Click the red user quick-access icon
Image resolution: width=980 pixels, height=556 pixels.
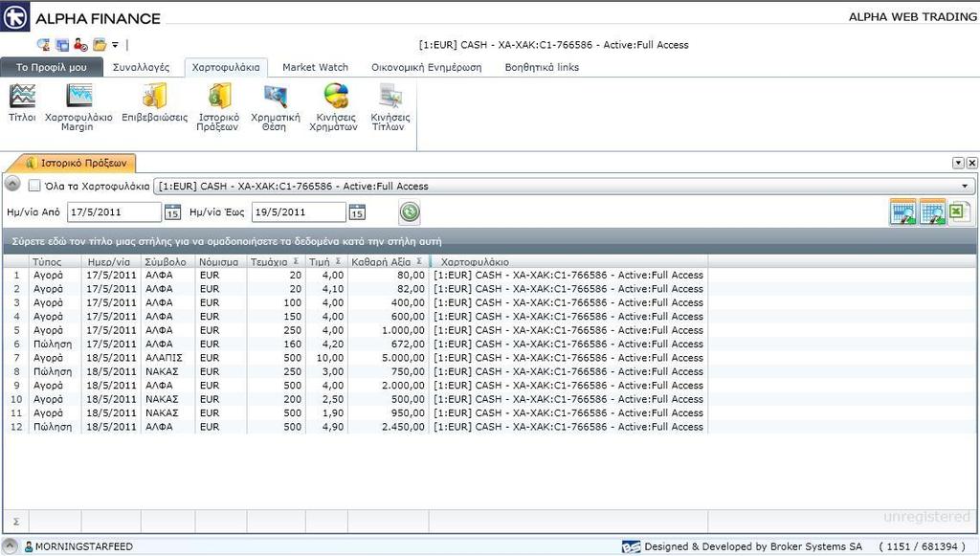pyautogui.click(x=80, y=45)
